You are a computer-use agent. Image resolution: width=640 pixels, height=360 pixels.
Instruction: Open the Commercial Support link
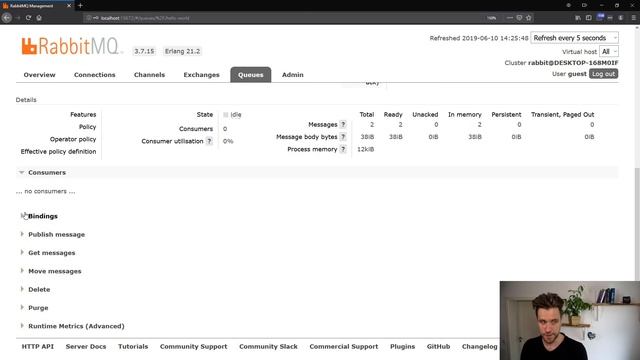click(x=344, y=347)
